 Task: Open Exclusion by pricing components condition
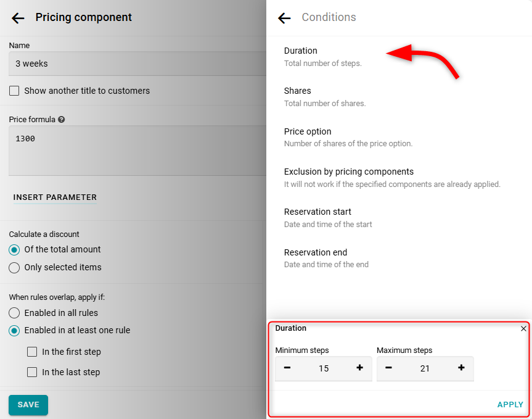pos(348,172)
